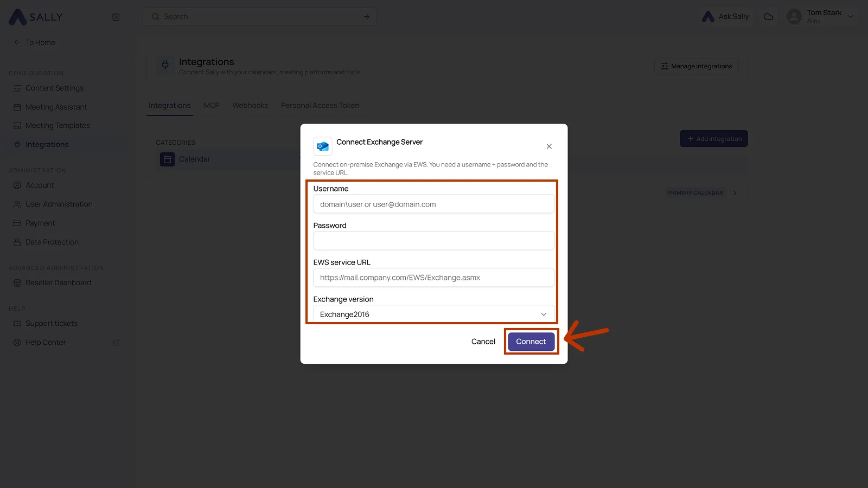
Task: Switch to Integrations tab
Action: [170, 106]
